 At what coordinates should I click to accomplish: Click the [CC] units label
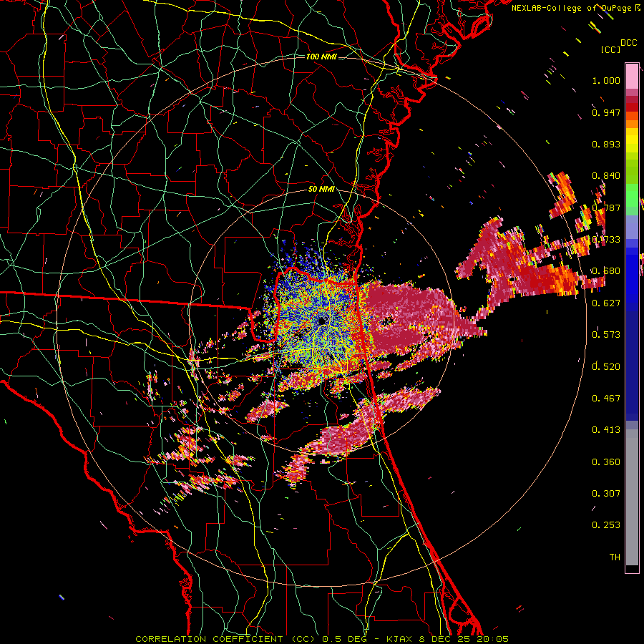610,49
